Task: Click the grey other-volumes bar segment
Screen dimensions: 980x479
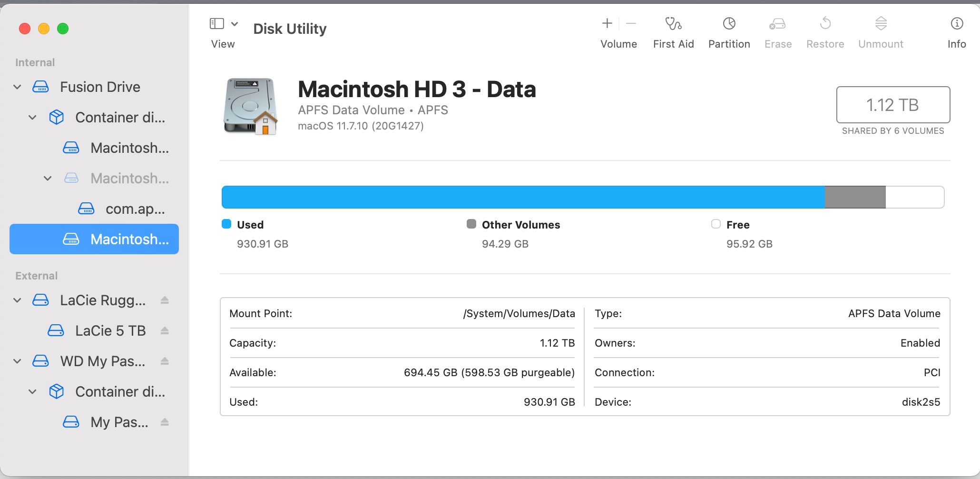Action: (x=855, y=197)
